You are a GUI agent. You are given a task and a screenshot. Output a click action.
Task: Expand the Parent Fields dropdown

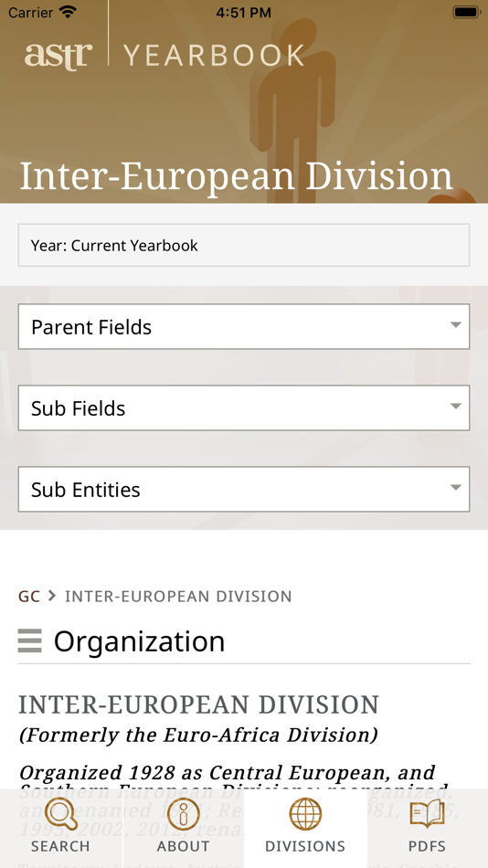244,326
